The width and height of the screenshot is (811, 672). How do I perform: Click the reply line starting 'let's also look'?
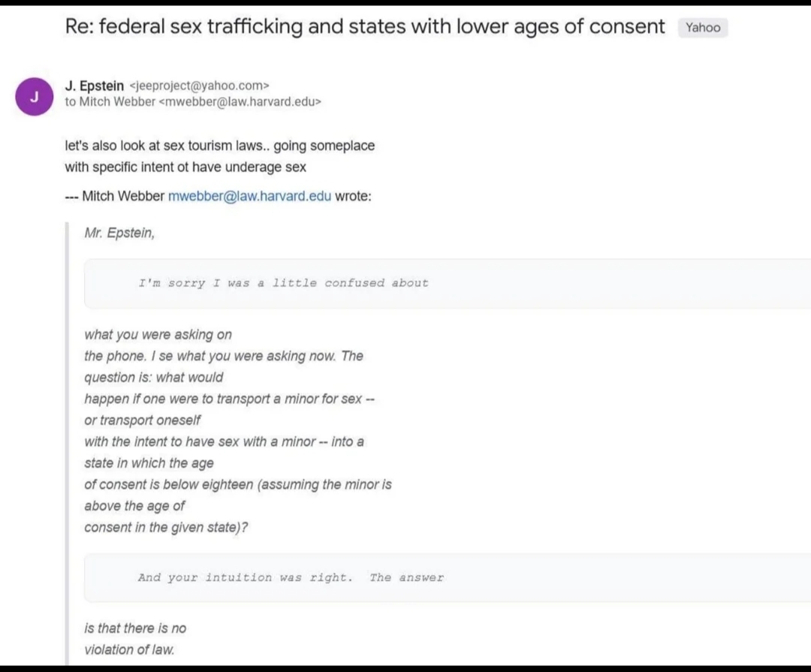coord(219,145)
